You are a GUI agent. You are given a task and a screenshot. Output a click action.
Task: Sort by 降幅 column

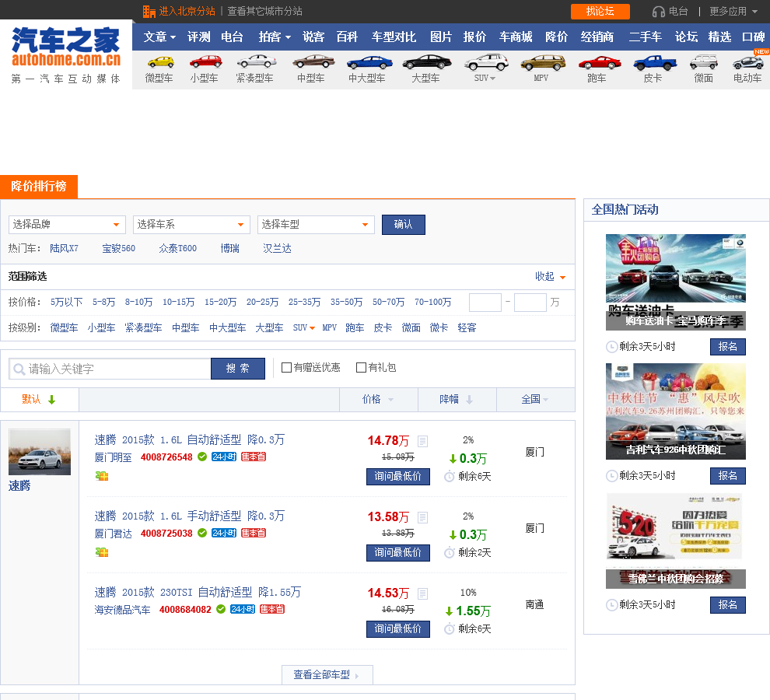tap(456, 399)
